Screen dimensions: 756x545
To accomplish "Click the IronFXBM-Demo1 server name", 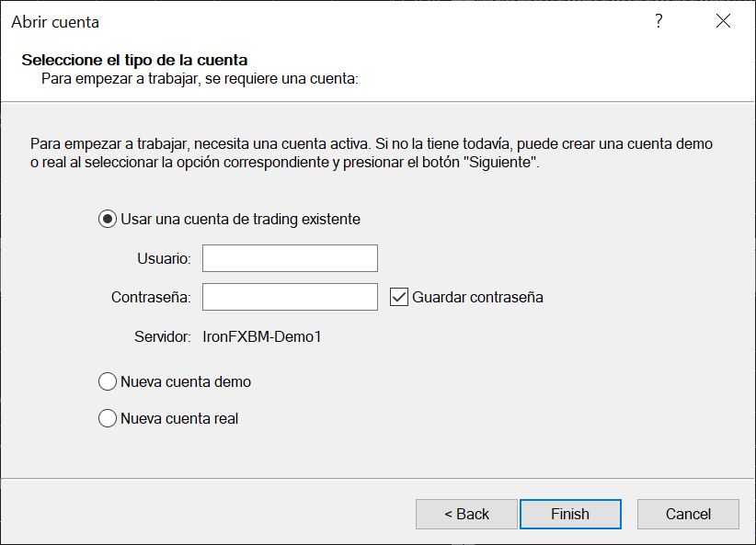I will (262, 336).
